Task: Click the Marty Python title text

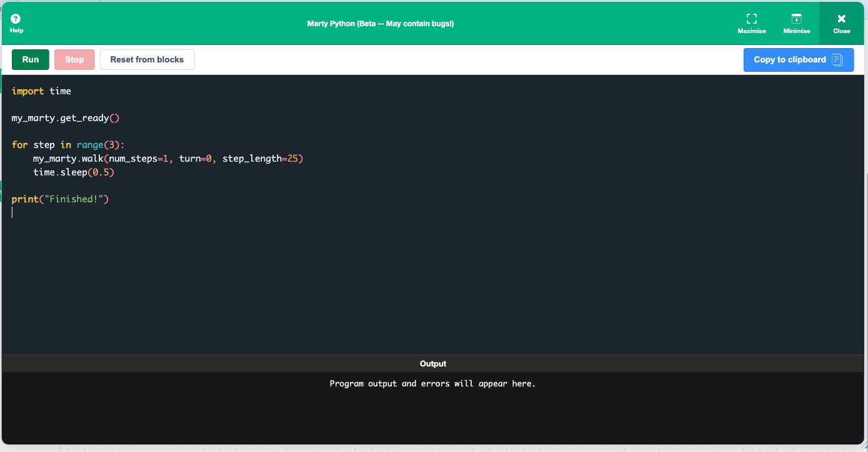Action: 380,24
